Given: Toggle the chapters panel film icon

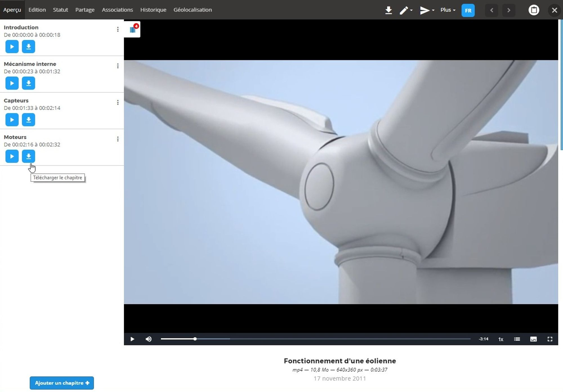Looking at the screenshot, I should (133, 30).
